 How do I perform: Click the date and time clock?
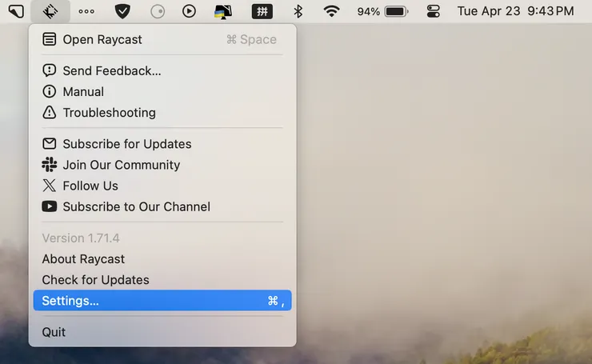point(515,11)
